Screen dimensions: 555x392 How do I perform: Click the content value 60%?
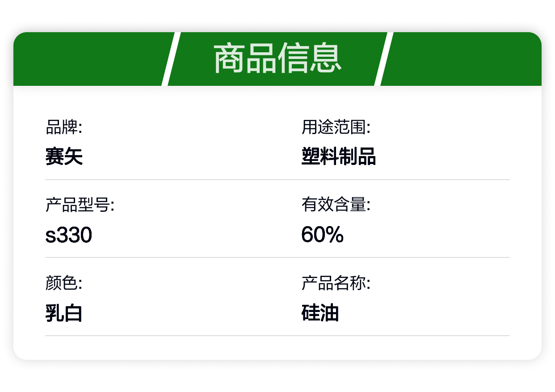pos(323,235)
